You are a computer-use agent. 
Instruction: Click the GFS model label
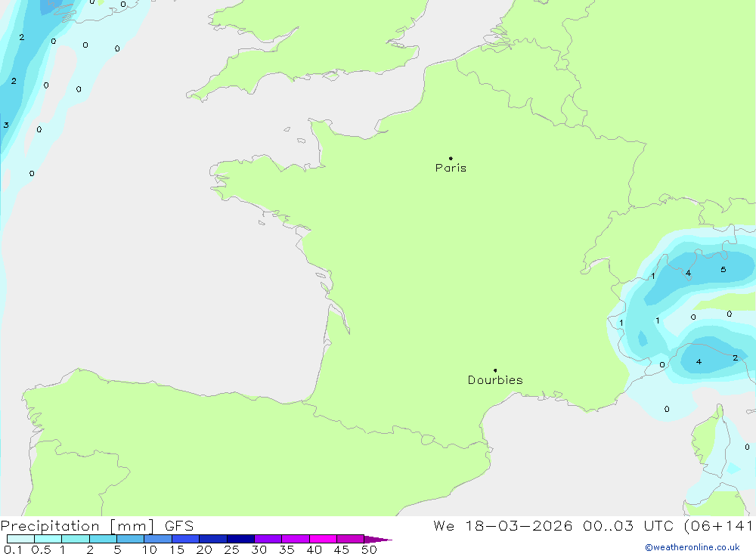[179, 525]
